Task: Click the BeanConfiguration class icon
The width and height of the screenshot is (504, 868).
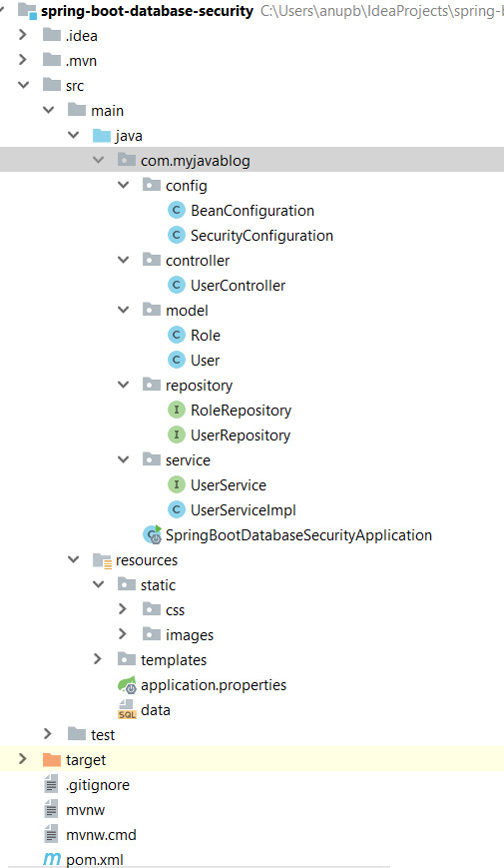Action: click(x=176, y=211)
